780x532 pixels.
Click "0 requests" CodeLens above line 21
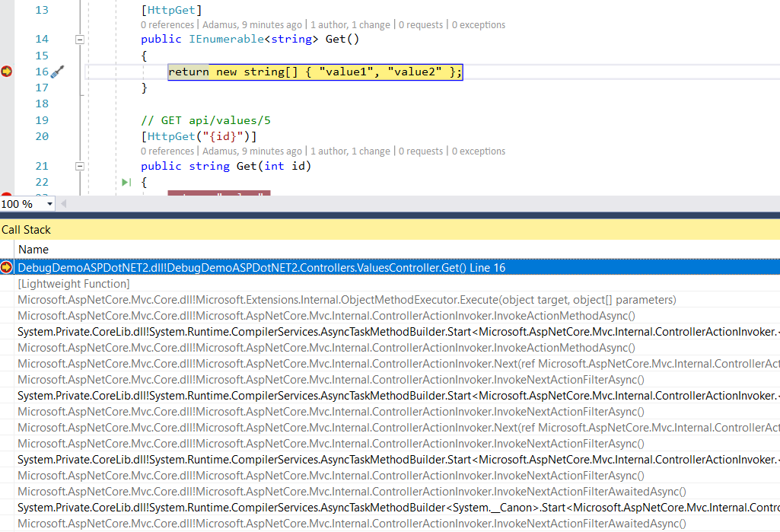point(421,151)
